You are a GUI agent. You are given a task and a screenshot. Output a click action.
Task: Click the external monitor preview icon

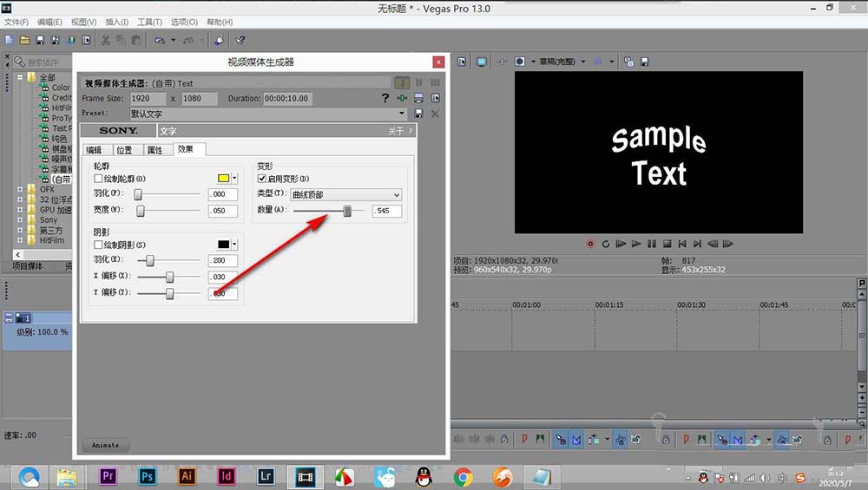coord(481,62)
